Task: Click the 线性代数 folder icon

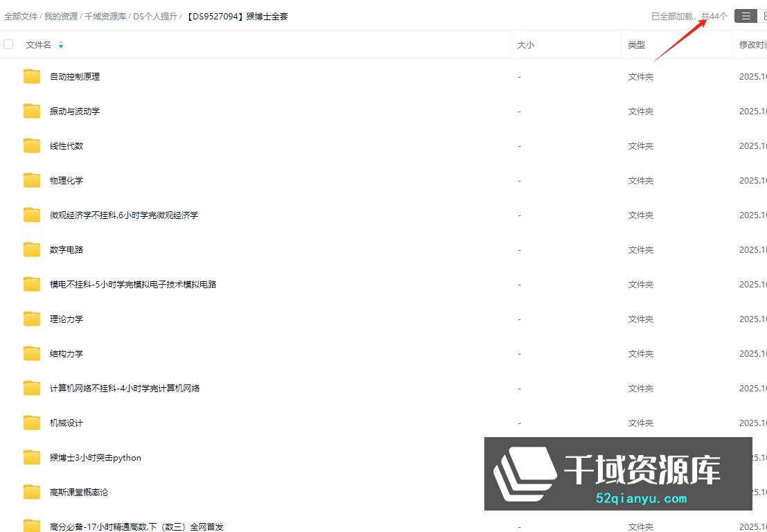Action: (32, 145)
